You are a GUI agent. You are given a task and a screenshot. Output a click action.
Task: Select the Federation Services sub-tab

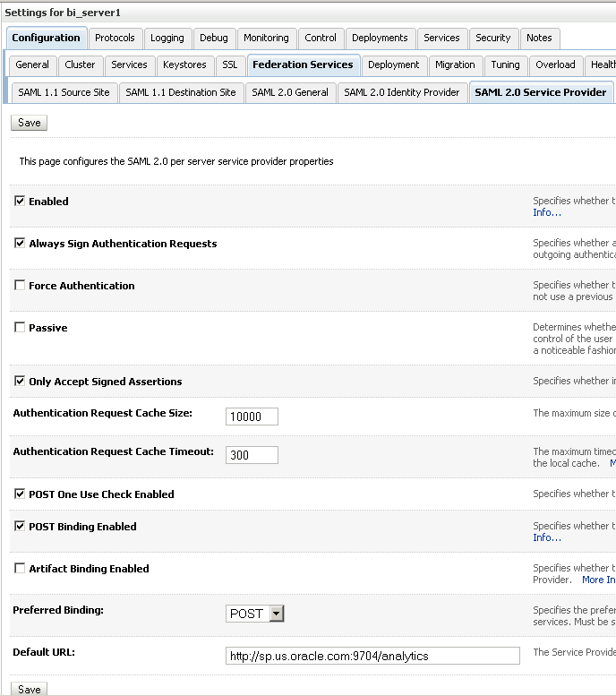point(304,64)
